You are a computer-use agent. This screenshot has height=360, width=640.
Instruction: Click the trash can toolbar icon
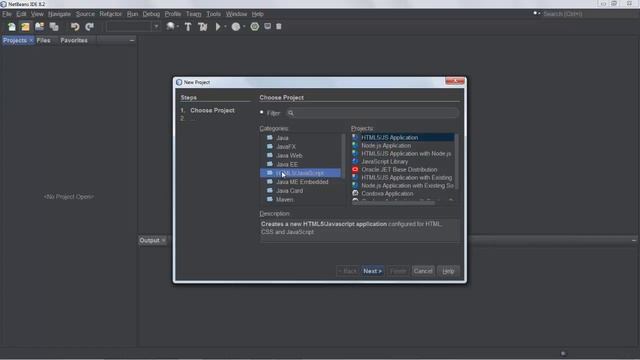[279, 27]
